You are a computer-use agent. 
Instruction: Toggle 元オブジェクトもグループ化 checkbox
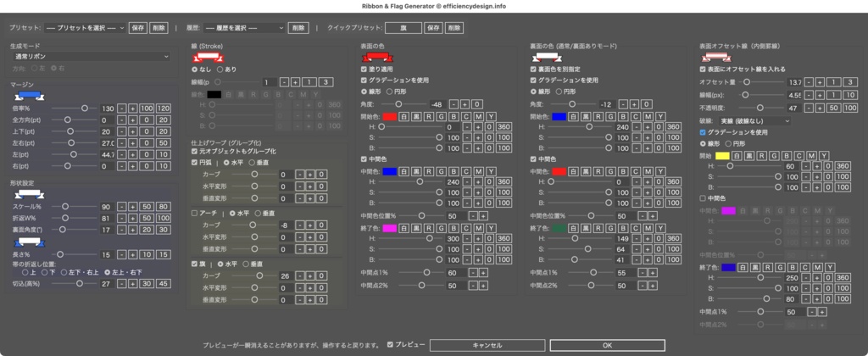point(194,151)
